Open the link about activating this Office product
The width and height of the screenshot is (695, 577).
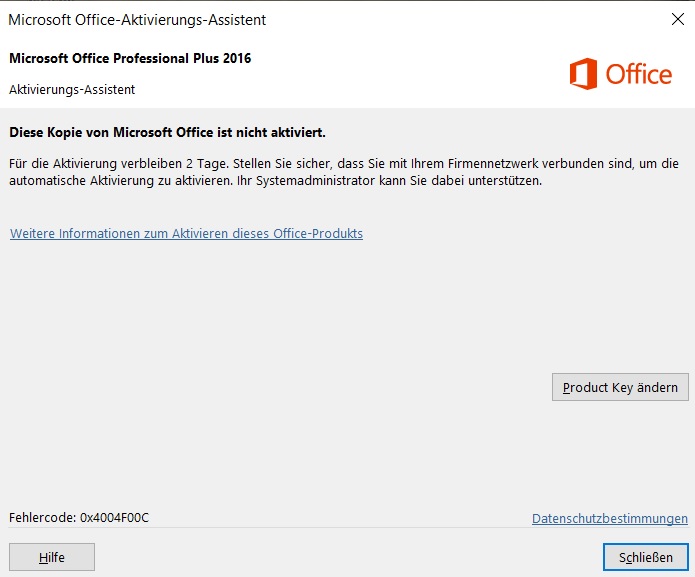(186, 234)
